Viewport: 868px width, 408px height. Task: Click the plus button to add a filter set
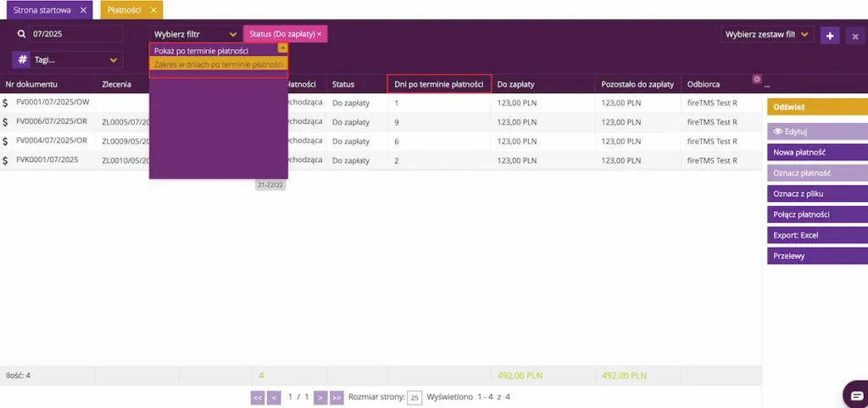pos(829,36)
